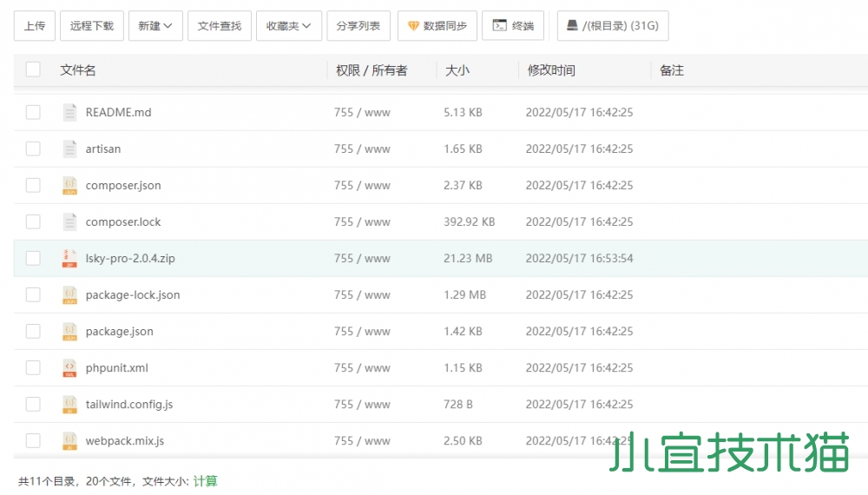This screenshot has width=868, height=495.
Task: Click the package-lock.json file name
Action: (133, 295)
